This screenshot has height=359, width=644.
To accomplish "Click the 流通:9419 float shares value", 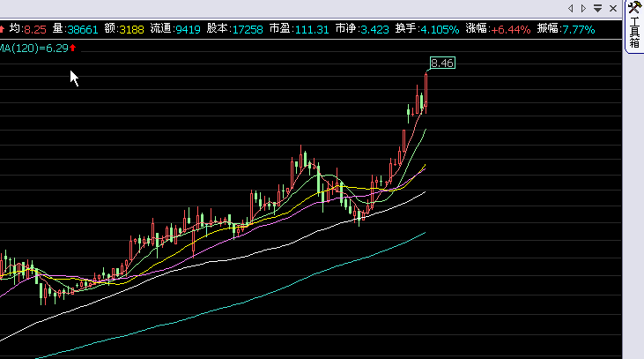I will tap(175, 29).
